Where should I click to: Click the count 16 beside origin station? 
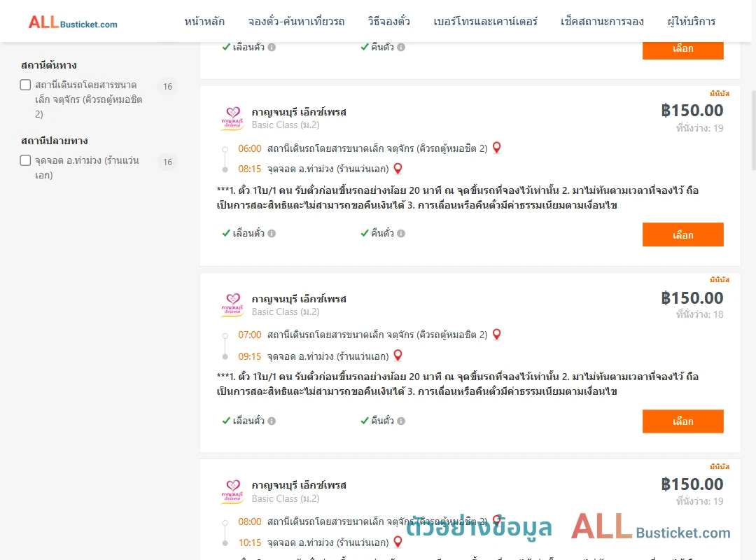[167, 86]
